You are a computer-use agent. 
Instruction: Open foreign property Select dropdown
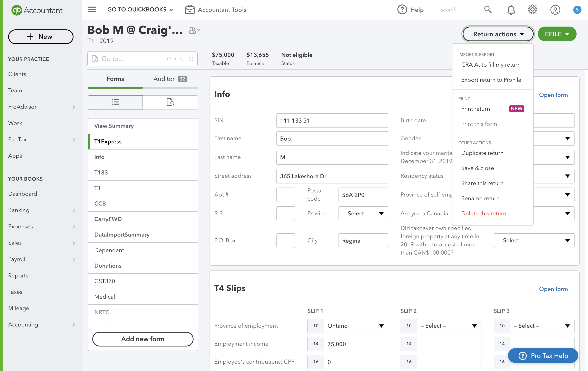[x=534, y=240]
